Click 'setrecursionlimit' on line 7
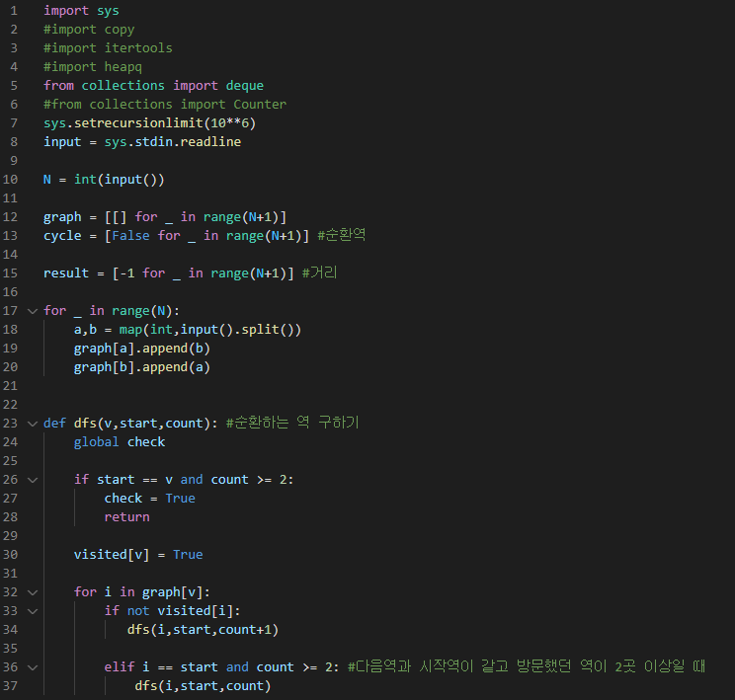Screen dimensions: 735x700 click(x=138, y=123)
